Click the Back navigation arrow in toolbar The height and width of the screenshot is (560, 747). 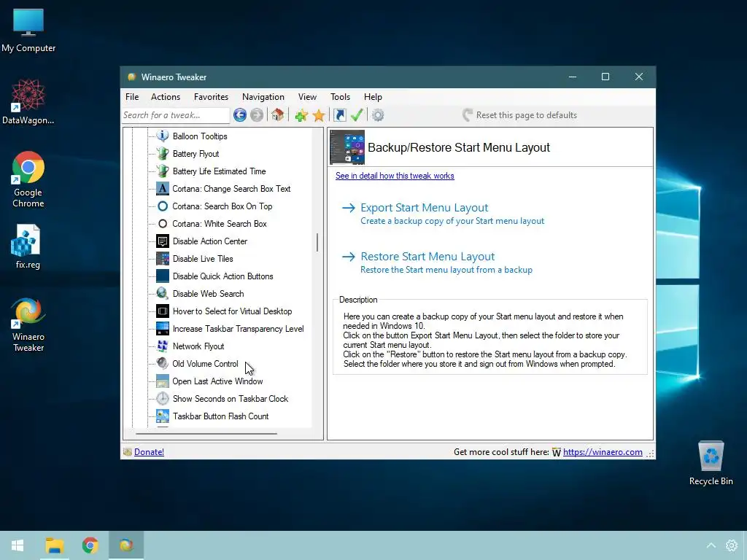(x=239, y=114)
